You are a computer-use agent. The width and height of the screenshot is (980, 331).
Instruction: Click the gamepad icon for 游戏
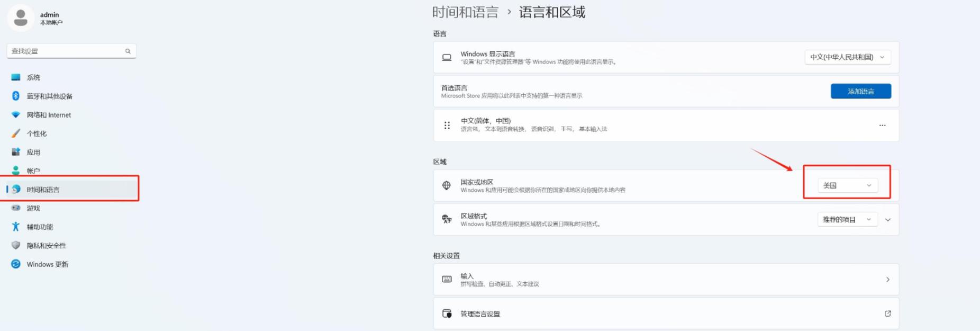[x=16, y=208]
